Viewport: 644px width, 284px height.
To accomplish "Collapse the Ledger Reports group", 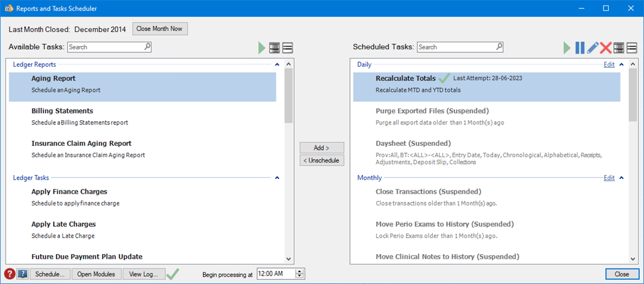I will point(276,64).
